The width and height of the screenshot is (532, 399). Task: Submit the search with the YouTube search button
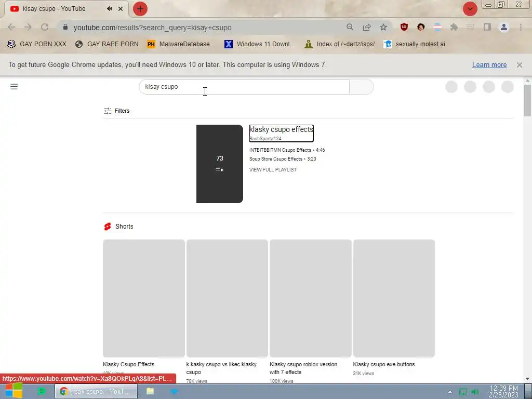tap(362, 87)
